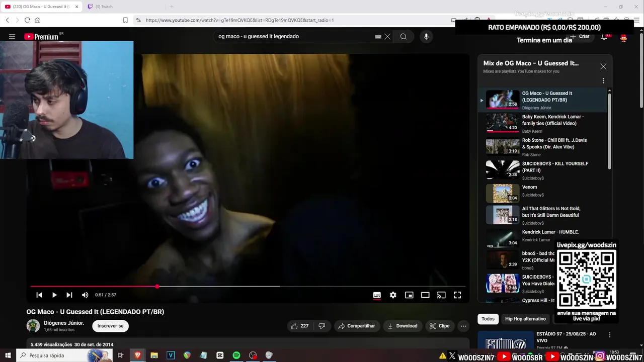Open the YouTube hamburger guide menu
Screen dimensions: 644x362
pyautogui.click(x=12, y=37)
